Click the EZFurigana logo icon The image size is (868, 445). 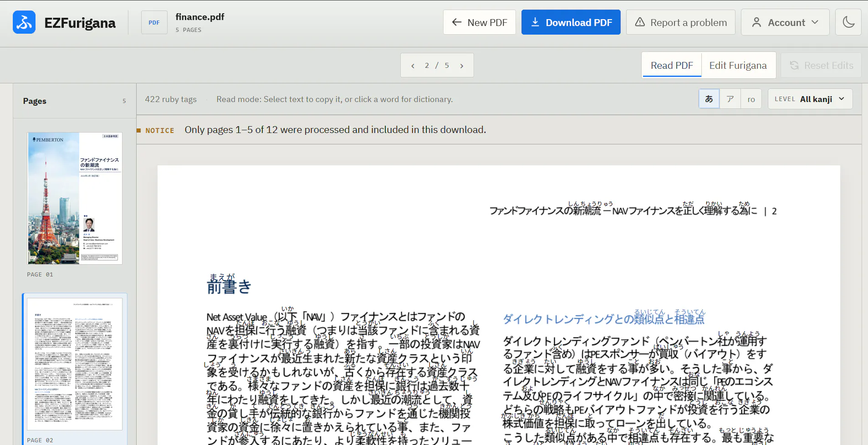tap(24, 22)
